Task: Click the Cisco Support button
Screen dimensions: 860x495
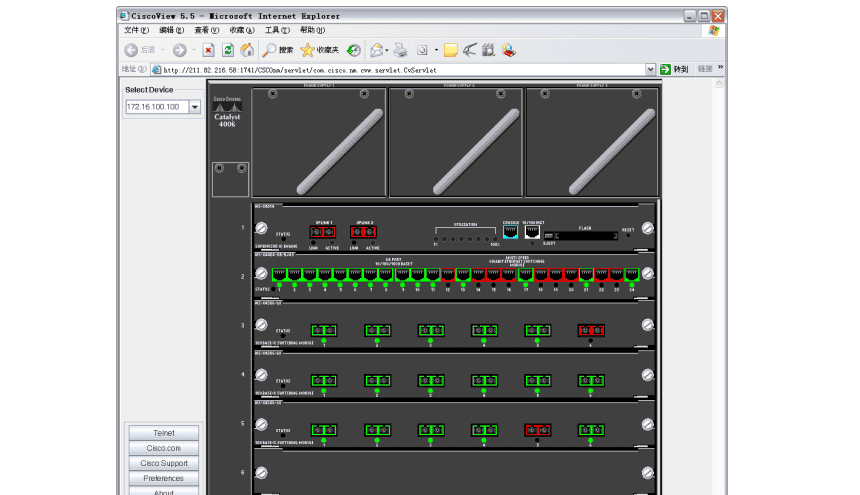Action: 163,463
